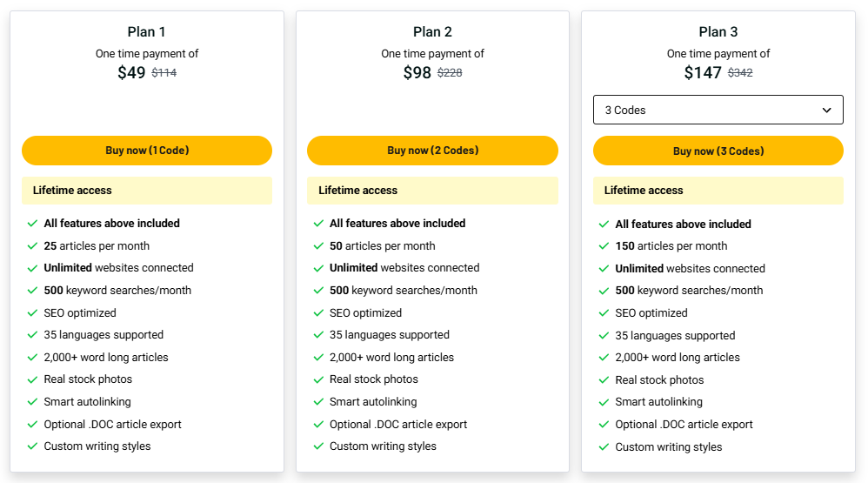Click Buy now (3 Codes) button
The width and height of the screenshot is (868, 483).
pos(718,151)
